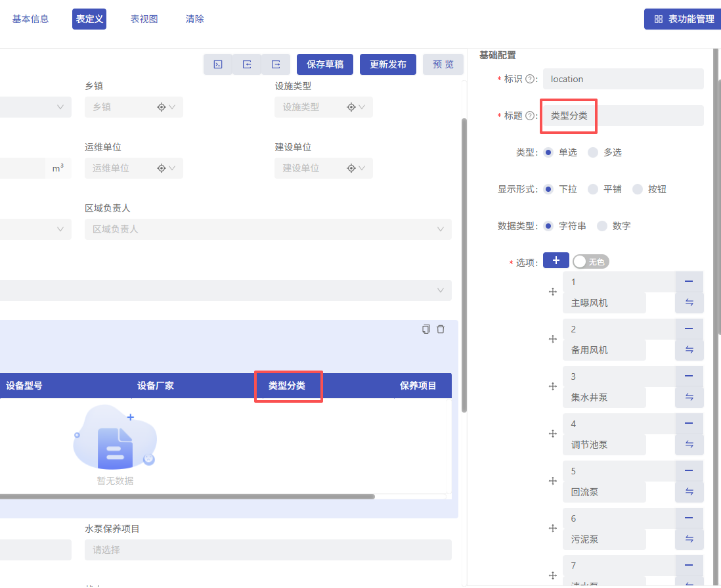Click the 标识 input field containing location
721x588 pixels.
point(623,79)
